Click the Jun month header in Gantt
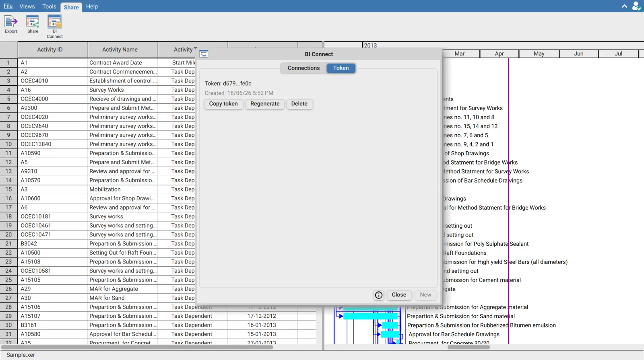Screen dimensions: 644x360 (578, 53)
